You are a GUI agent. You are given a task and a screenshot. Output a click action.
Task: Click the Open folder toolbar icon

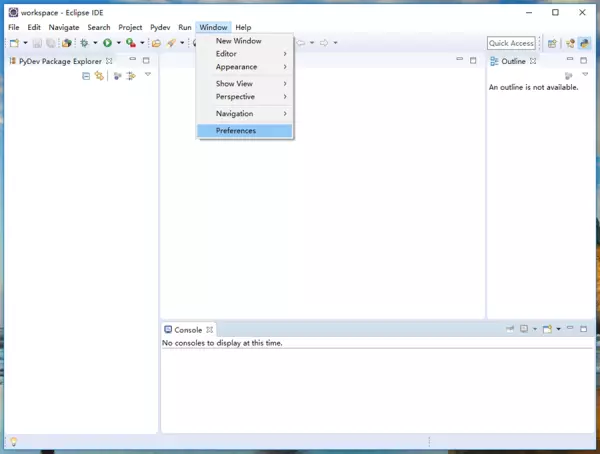point(156,43)
